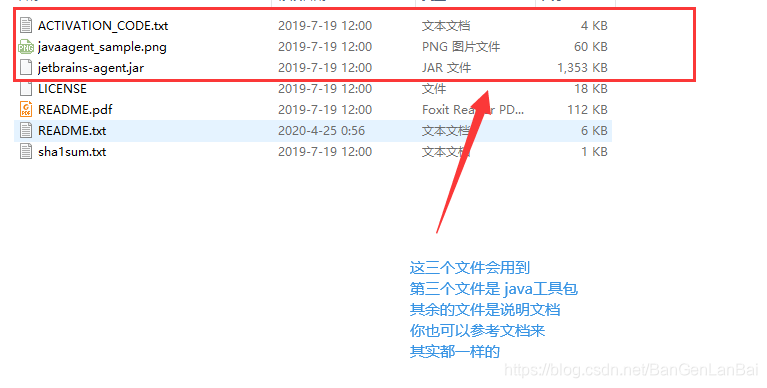This screenshot has height=388, width=767.
Task: Click the sha1sum.txt text file icon
Action: click(x=26, y=152)
